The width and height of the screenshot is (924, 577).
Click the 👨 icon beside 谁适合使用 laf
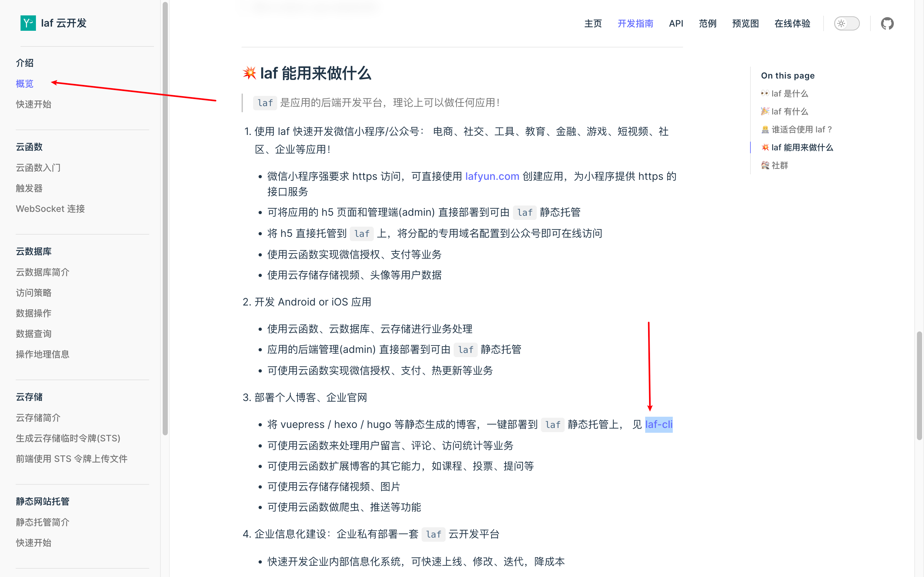click(x=765, y=130)
